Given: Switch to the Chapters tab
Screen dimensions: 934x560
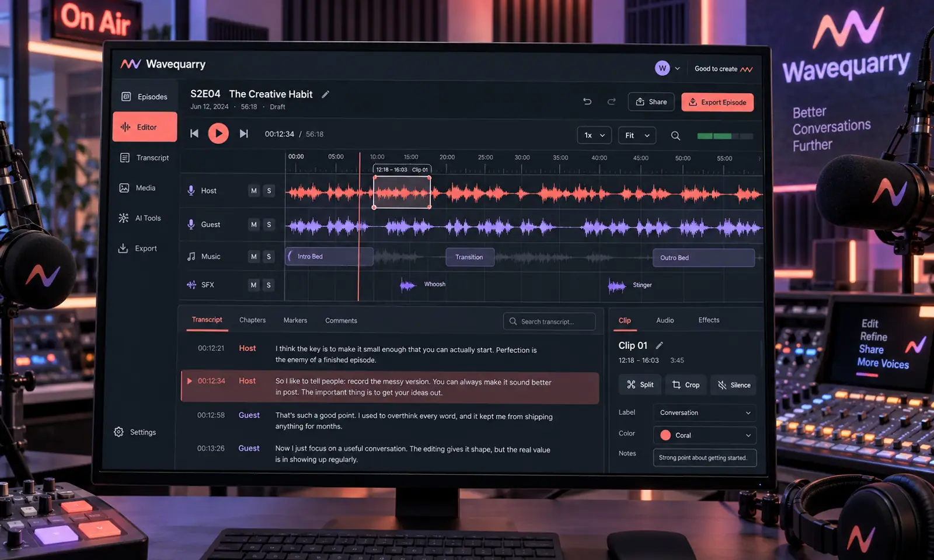Looking at the screenshot, I should (252, 320).
